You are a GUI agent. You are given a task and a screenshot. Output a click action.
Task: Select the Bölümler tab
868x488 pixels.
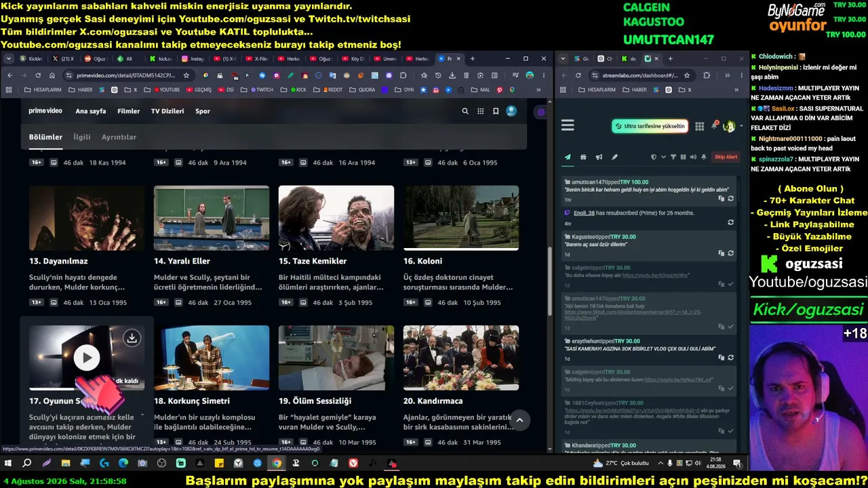tap(45, 137)
